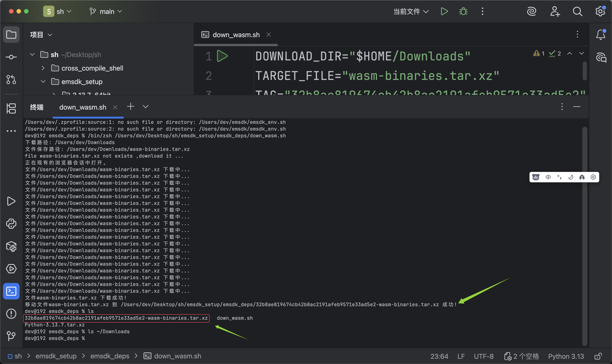Go to next highlighted problem arrow

click(x=581, y=53)
